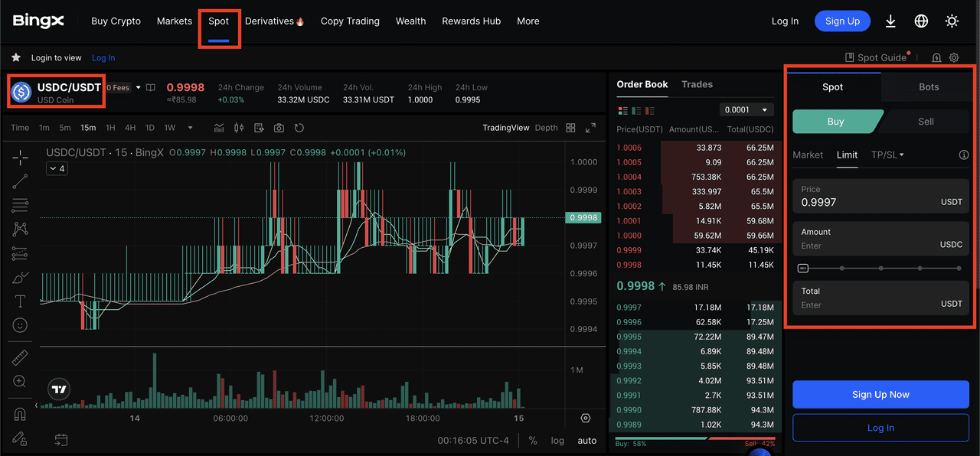Open the language globe selector
Viewport: 980px width, 456px height.
tap(921, 21)
